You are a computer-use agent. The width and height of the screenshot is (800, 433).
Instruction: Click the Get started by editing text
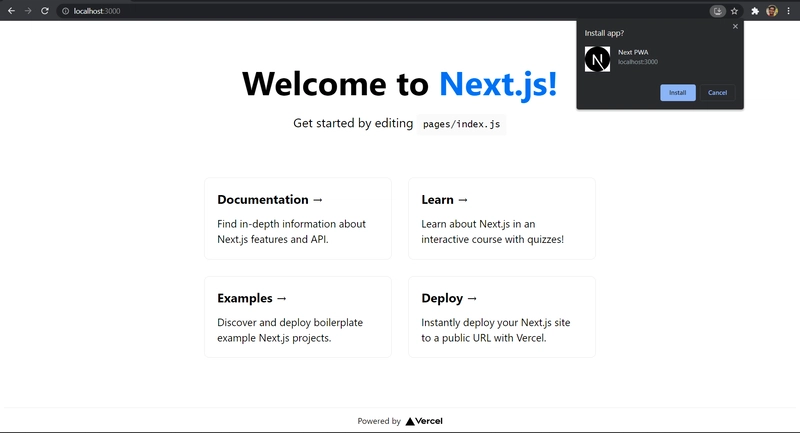[353, 123]
